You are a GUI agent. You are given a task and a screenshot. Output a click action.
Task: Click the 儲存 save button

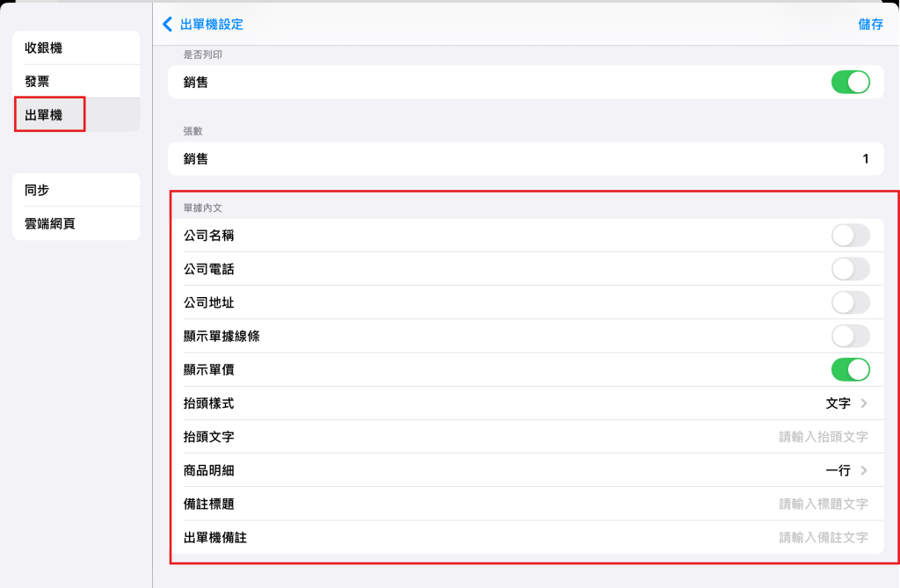point(870,24)
